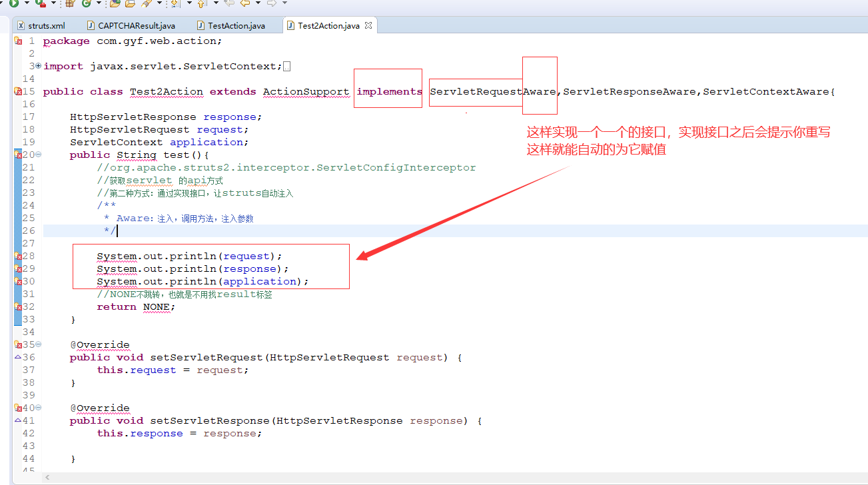
Task: Expand the New Java Class dropdown arrow
Action: click(99, 3)
